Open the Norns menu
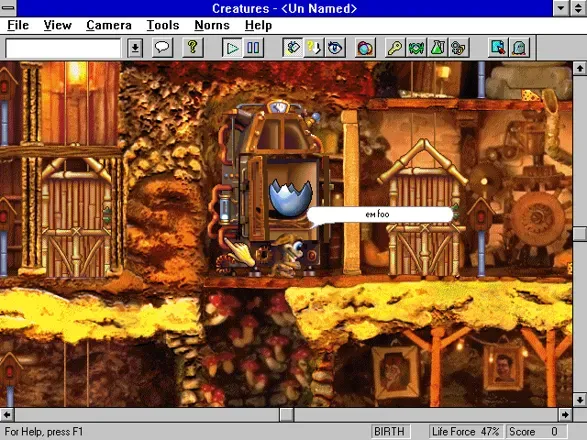Screen dimensions: 587x440 pyautogui.click(x=212, y=25)
